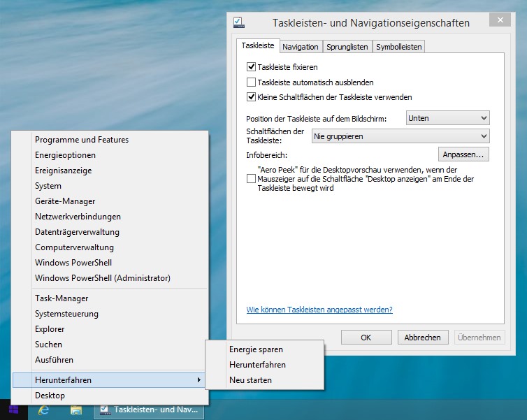Launch Windows PowerShell (Administrator)
The width and height of the screenshot is (527, 420).
tap(110, 278)
